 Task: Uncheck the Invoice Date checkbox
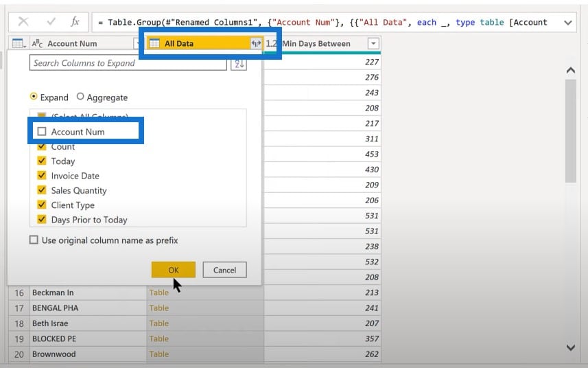point(42,176)
